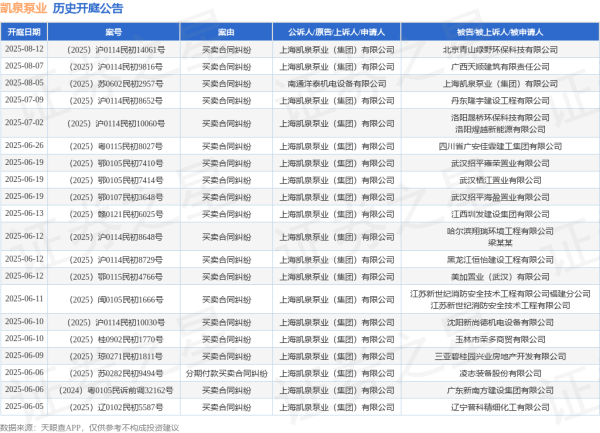
Task: Select date cell 2025-06-11
Action: coord(24,298)
